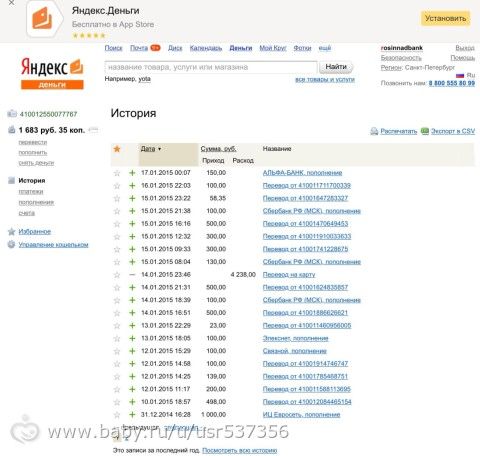The image size is (480, 456).
Task: Star the 10.01.2015 18:57 transaction
Action: [117, 402]
